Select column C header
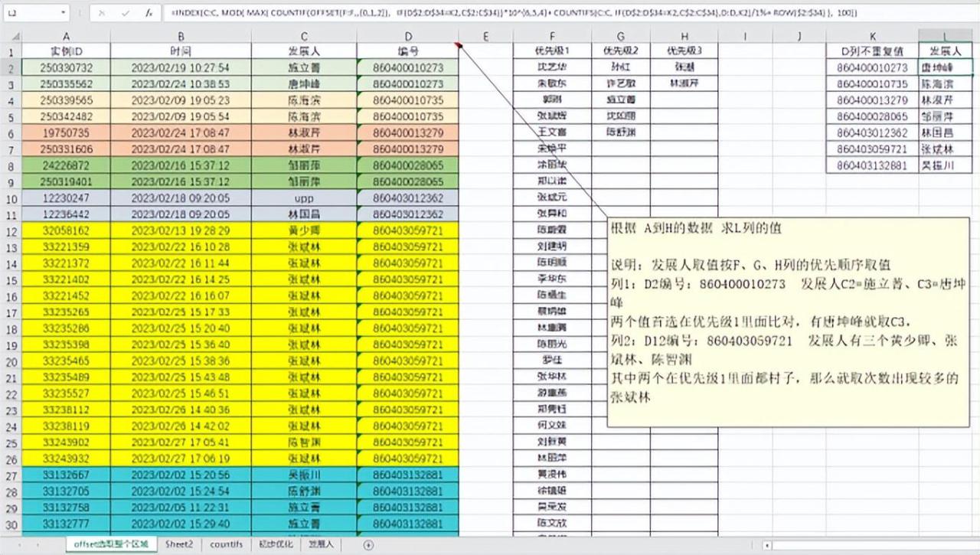The width and height of the screenshot is (980, 555). pyautogui.click(x=304, y=36)
